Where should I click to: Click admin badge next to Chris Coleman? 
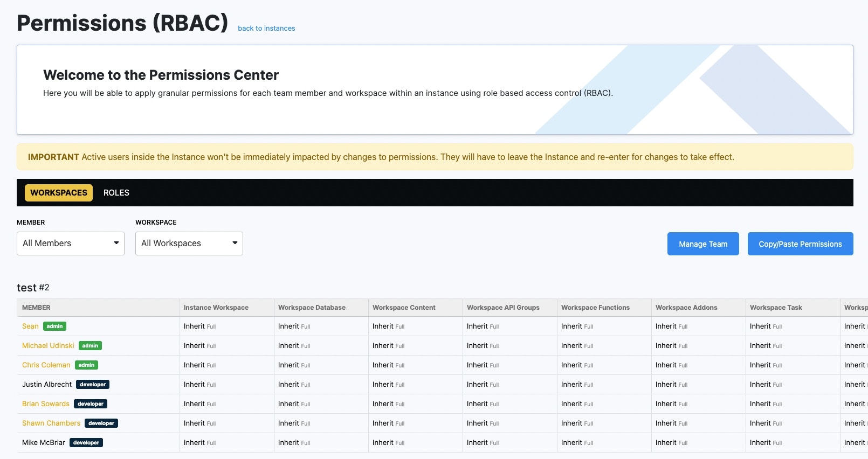(86, 365)
